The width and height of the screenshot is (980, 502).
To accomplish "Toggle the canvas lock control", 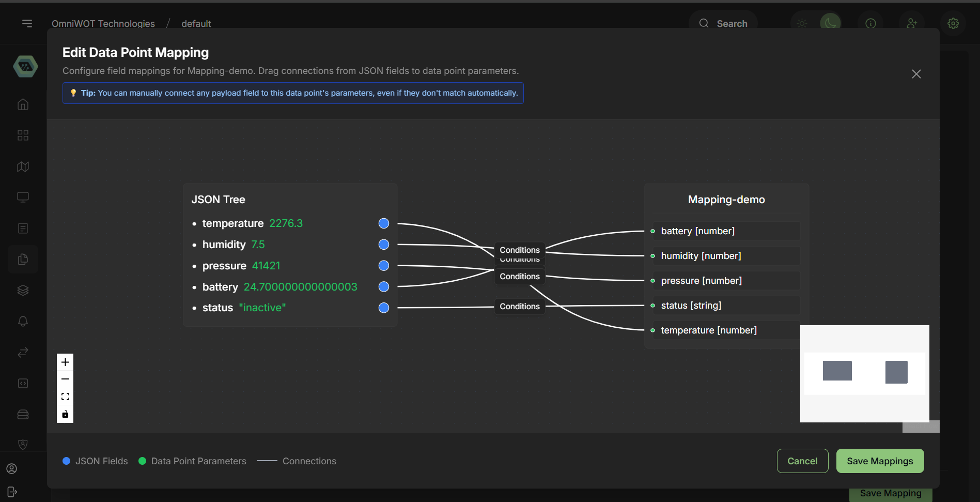I will coord(65,414).
